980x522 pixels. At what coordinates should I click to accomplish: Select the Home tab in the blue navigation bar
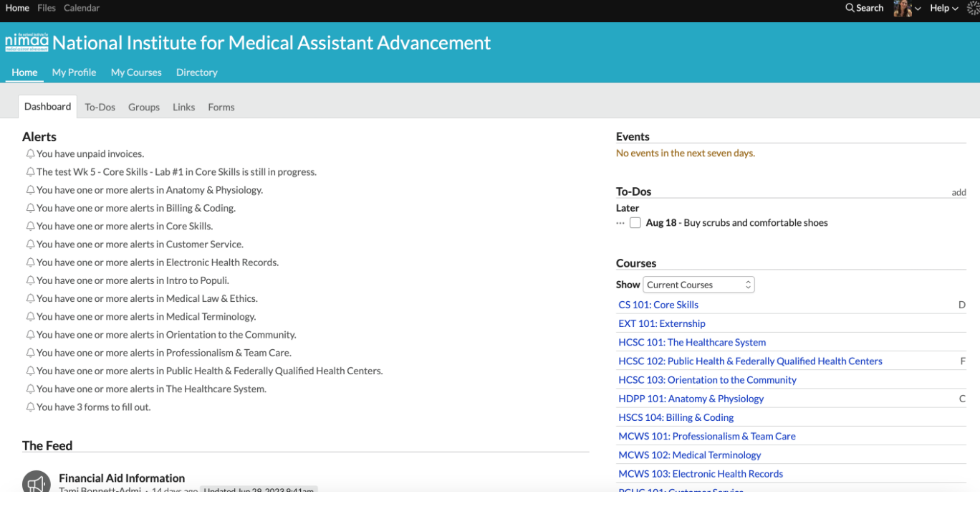pyautogui.click(x=24, y=72)
